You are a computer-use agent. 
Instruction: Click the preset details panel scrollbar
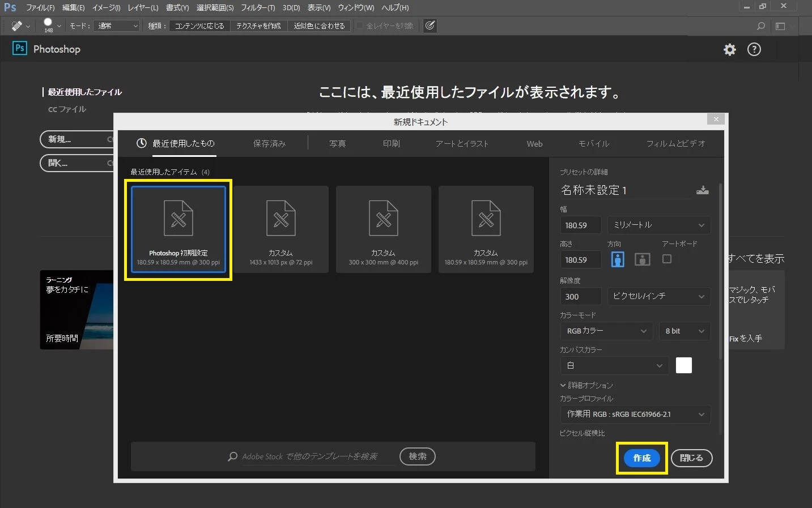[720, 271]
